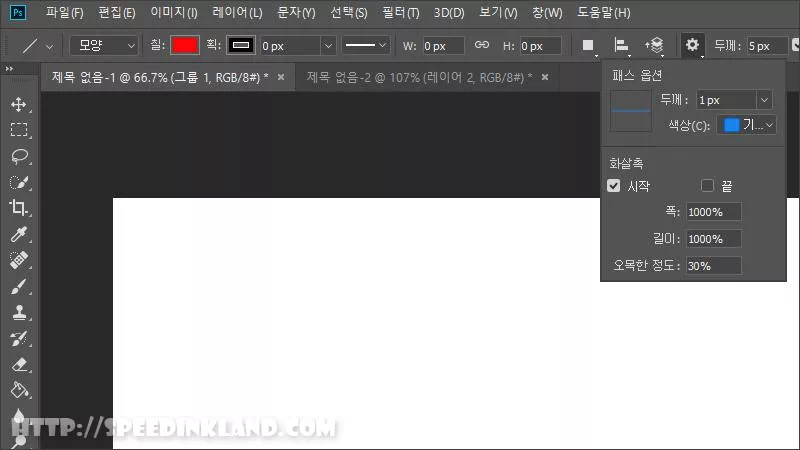Click the 오목한 정도 30% field
The width and height of the screenshot is (800, 450).
point(713,266)
